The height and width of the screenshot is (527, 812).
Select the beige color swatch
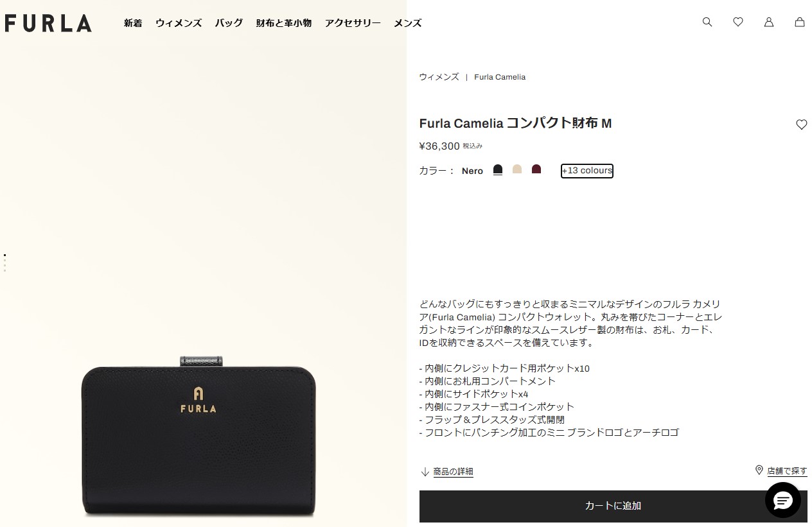pos(517,169)
